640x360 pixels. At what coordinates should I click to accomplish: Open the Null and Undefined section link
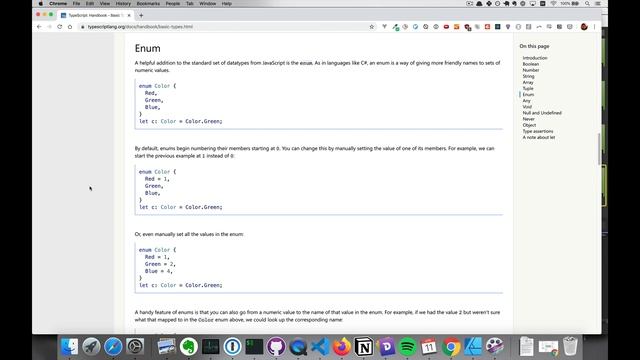(542, 113)
